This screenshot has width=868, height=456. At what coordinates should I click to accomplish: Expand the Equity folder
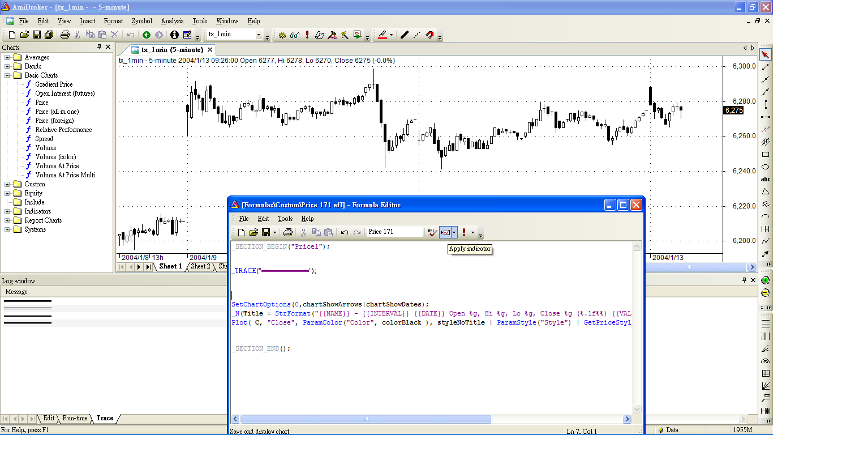tap(7, 193)
